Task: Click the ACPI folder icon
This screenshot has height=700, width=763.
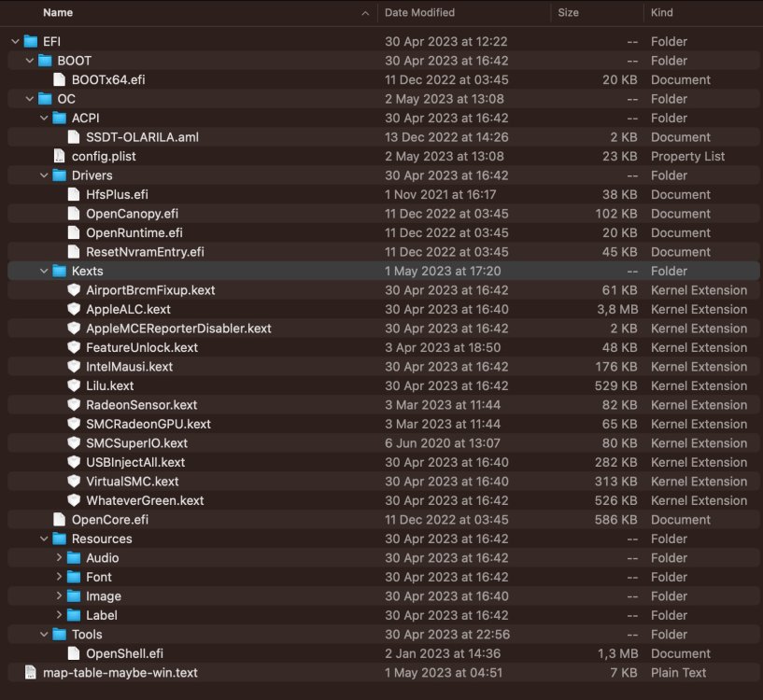Action: coord(60,118)
